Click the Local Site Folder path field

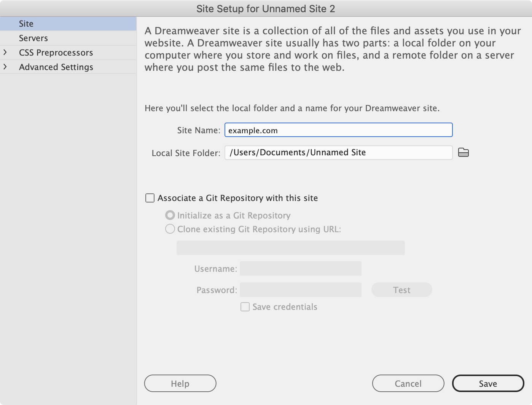point(338,152)
